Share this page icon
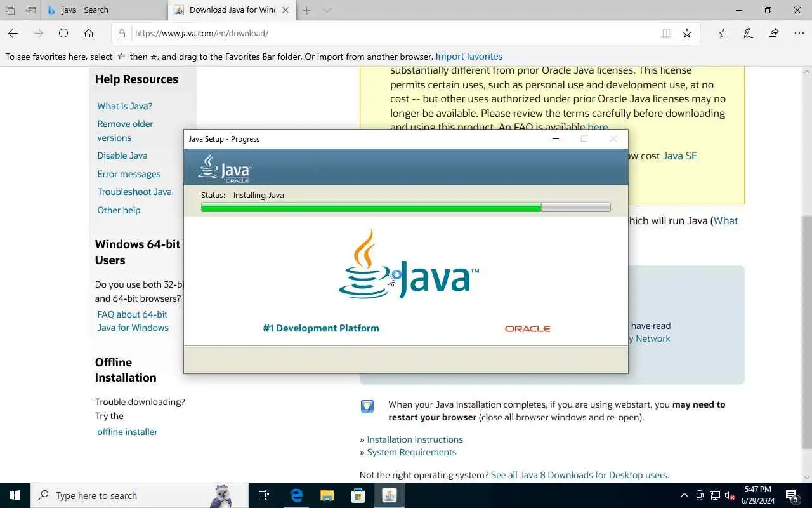This screenshot has width=812, height=508. pyautogui.click(x=773, y=33)
